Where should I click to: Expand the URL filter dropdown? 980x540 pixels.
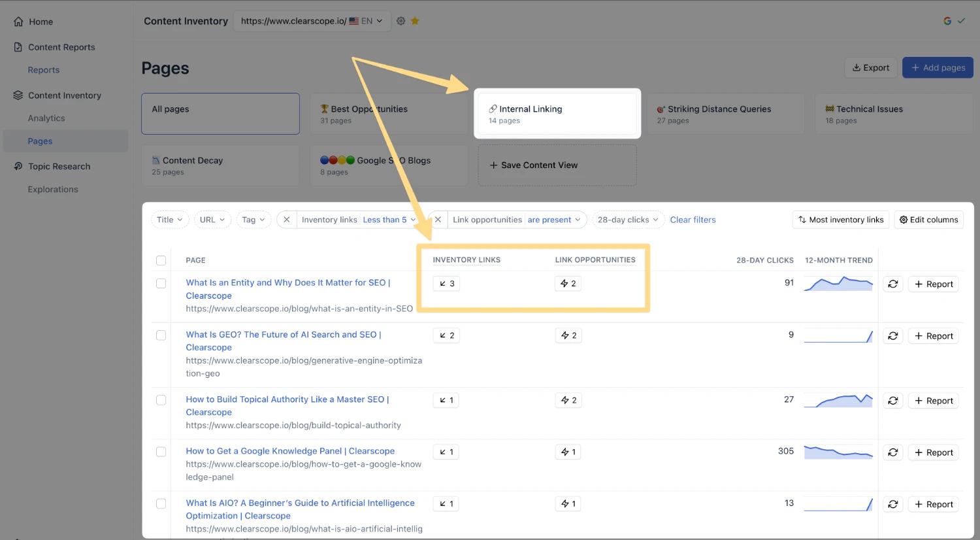[x=212, y=220]
